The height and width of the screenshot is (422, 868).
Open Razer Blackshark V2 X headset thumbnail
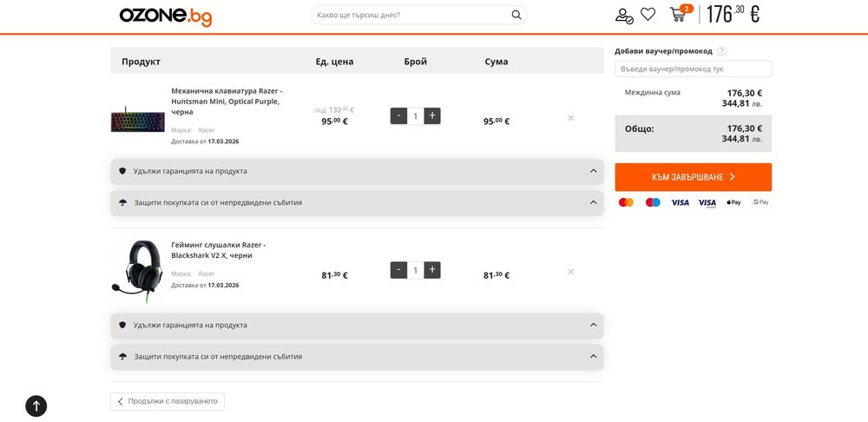(138, 272)
